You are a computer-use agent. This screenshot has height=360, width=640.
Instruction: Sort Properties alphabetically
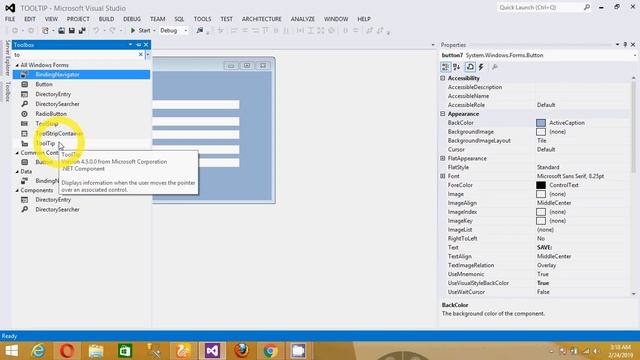coord(457,67)
